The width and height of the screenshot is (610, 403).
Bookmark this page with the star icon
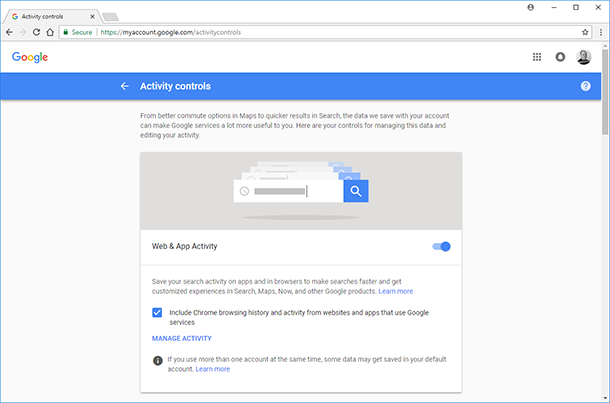pos(585,32)
